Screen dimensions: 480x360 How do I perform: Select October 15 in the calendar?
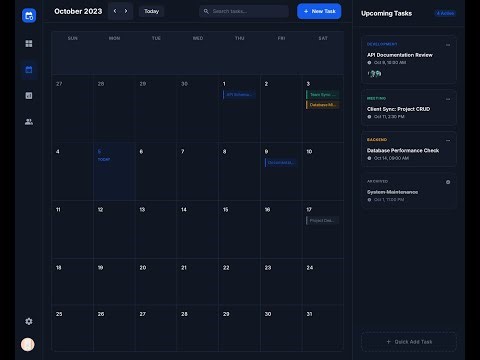(239, 229)
